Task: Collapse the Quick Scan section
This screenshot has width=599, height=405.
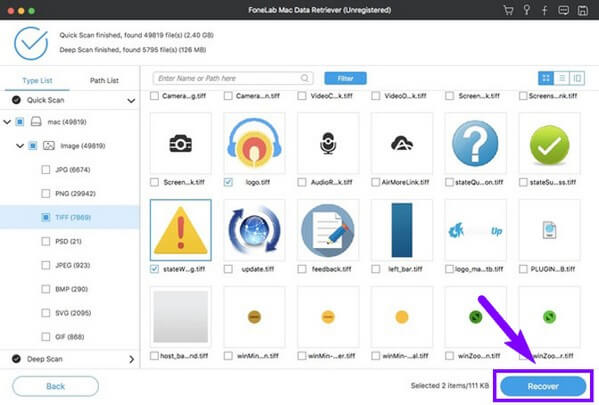Action: tap(131, 101)
